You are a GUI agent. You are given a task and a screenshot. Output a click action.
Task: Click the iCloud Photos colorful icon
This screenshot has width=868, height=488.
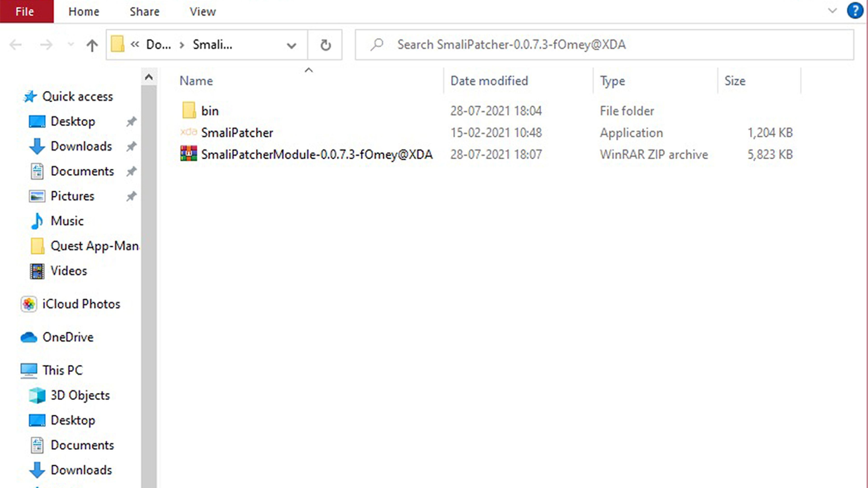[29, 304]
